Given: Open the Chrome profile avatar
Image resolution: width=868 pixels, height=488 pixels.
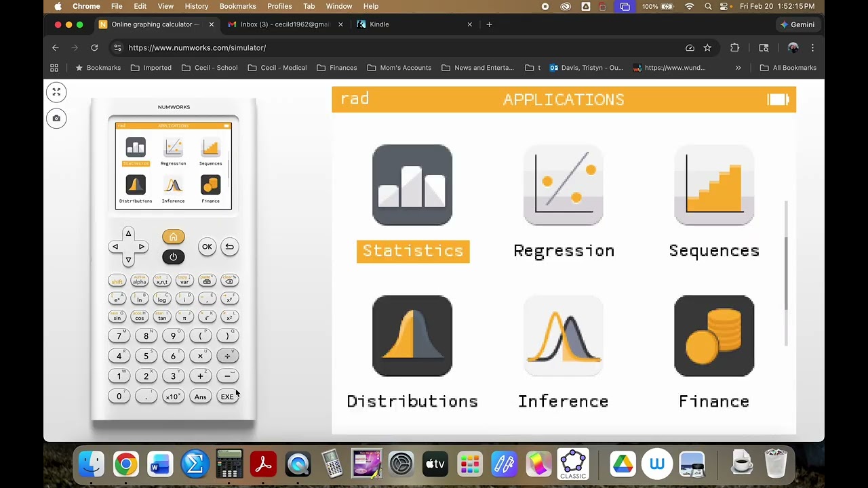Looking at the screenshot, I should [793, 47].
